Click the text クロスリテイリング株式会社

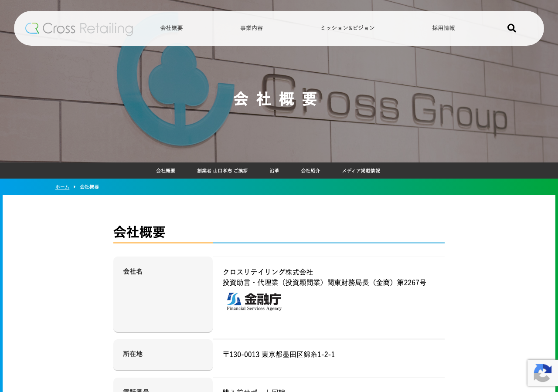point(268,272)
